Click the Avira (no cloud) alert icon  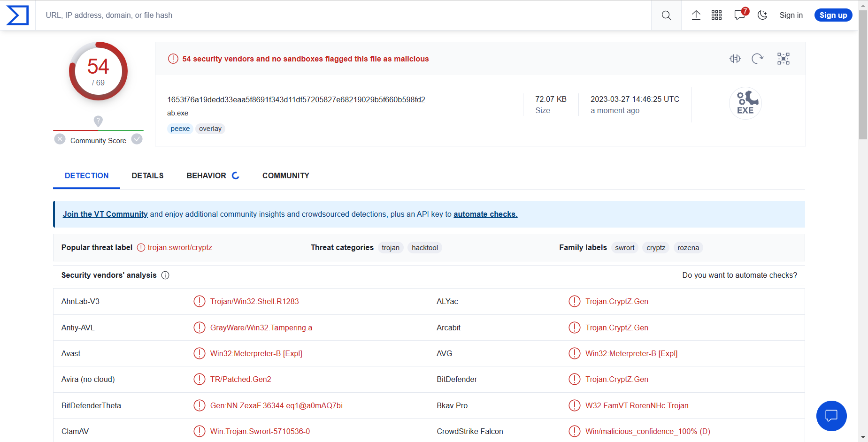coord(200,379)
